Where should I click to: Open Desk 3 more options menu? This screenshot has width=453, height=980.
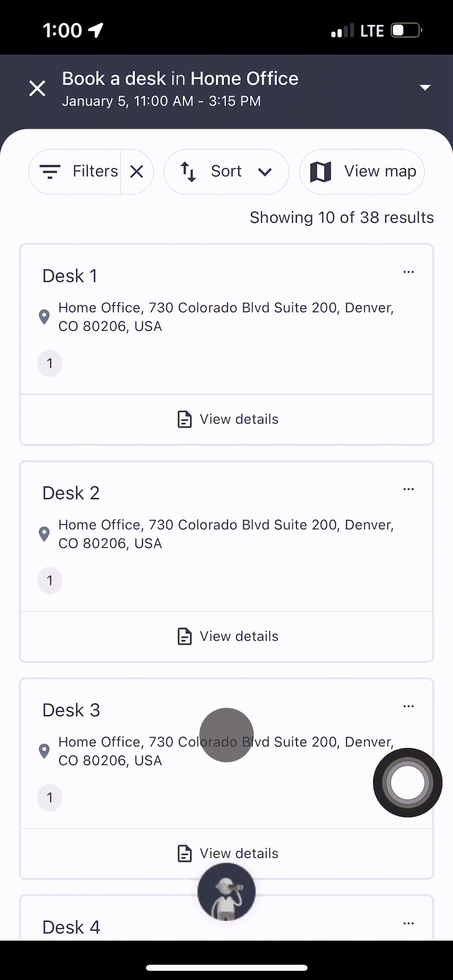pos(409,706)
